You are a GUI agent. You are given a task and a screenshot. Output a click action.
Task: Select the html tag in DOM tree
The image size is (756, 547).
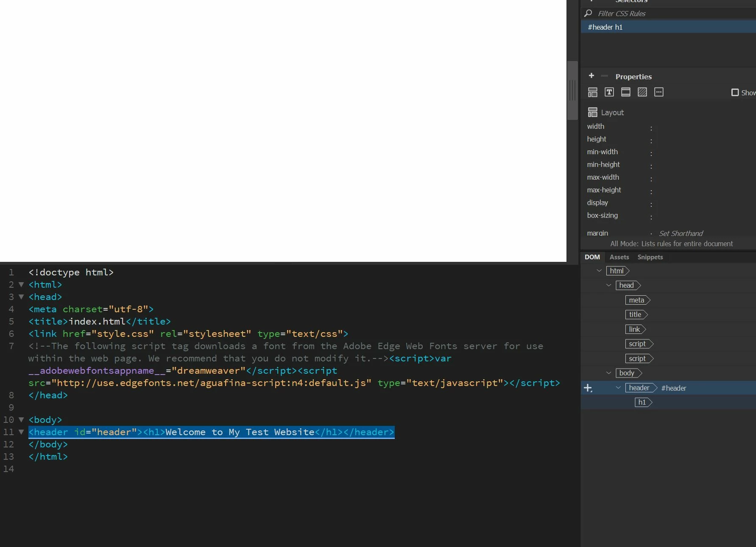617,271
